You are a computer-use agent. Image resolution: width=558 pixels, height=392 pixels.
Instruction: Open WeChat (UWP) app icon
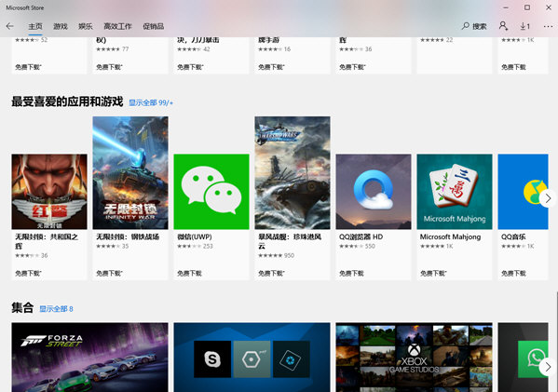211,192
